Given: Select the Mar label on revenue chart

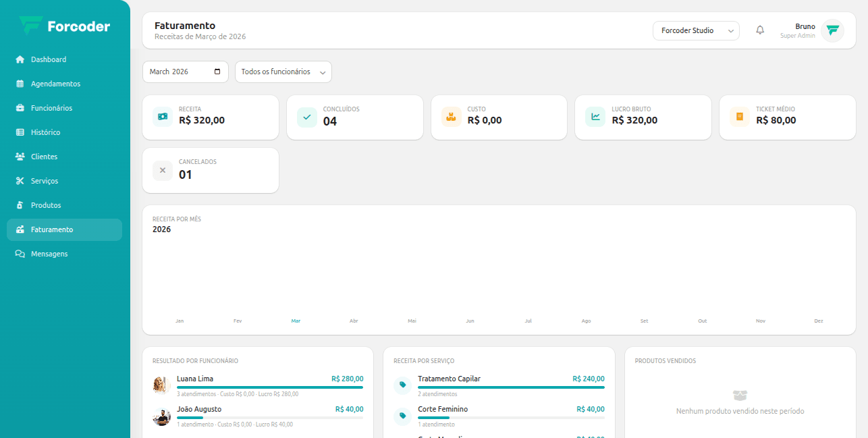Looking at the screenshot, I should tap(296, 321).
